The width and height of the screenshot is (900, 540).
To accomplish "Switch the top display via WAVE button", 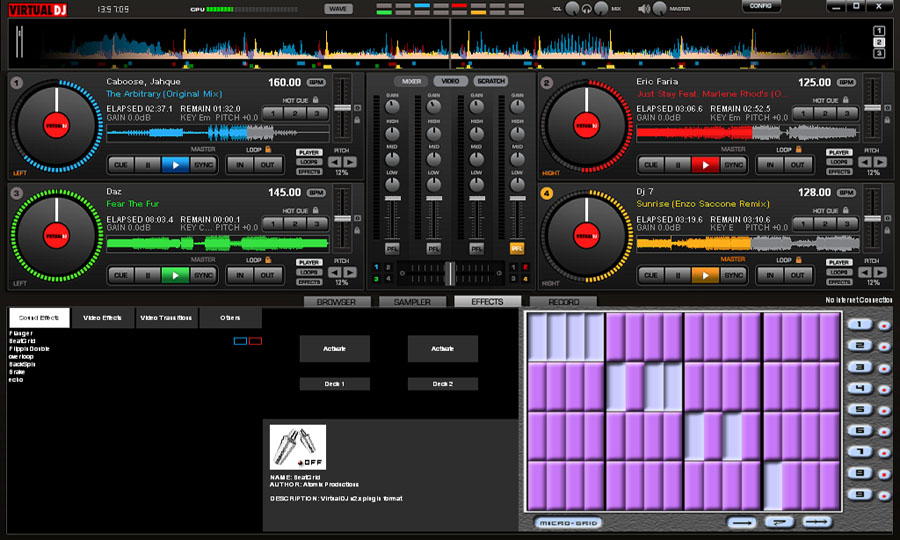I will click(x=338, y=9).
